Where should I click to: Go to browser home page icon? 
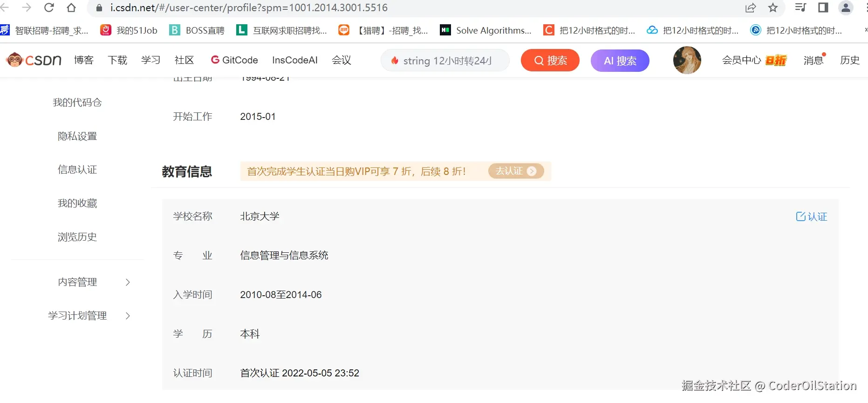pyautogui.click(x=71, y=7)
